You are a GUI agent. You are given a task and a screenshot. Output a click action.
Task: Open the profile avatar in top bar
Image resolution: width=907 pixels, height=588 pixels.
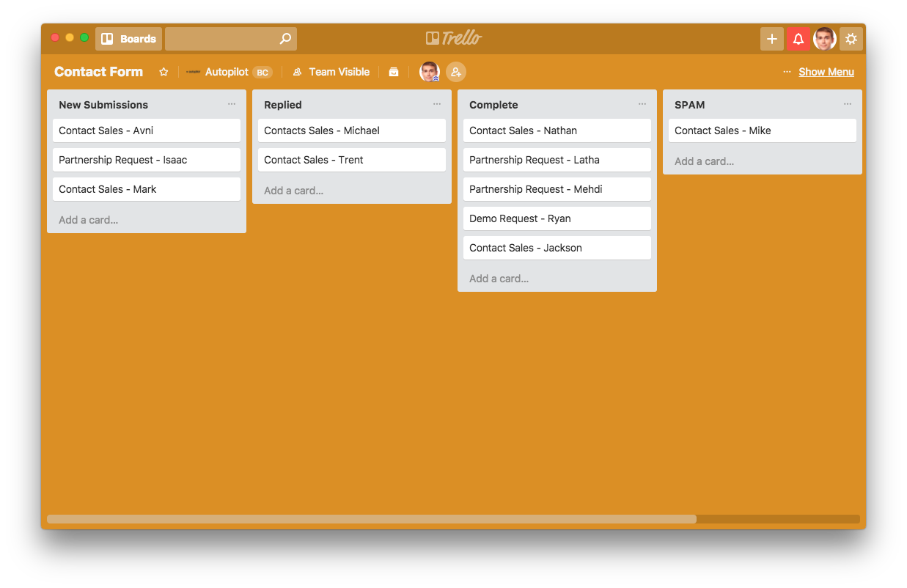[x=825, y=39]
